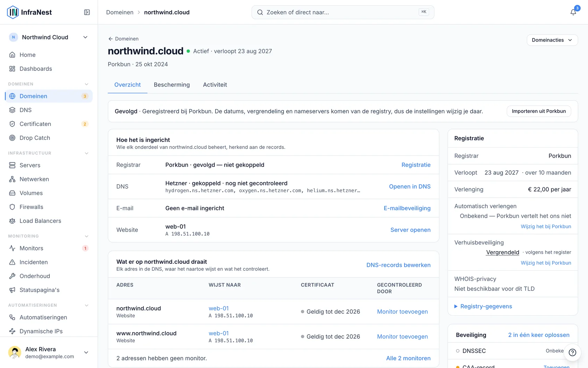The width and height of the screenshot is (588, 368).
Task: Collapse the INFRASTRUCTUUR sidebar section
Action: tap(87, 153)
